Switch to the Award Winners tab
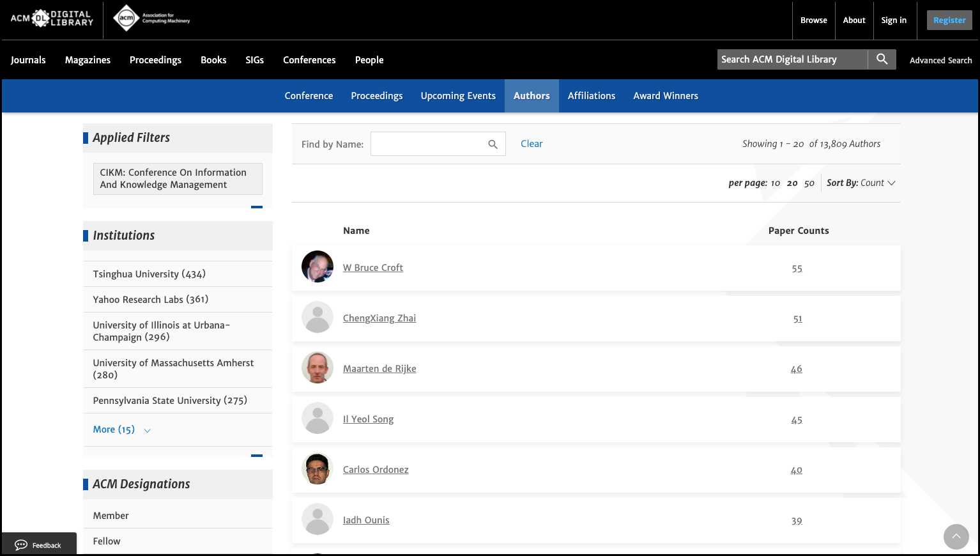This screenshot has height=556, width=980. pos(666,96)
